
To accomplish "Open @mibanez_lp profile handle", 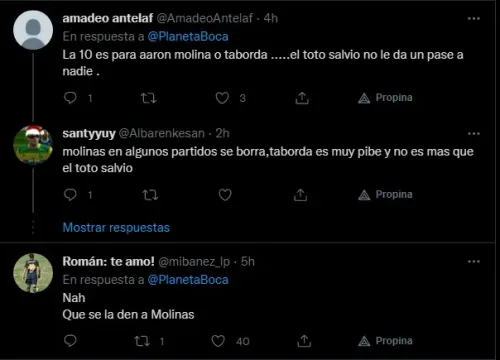I will click(194, 262).
